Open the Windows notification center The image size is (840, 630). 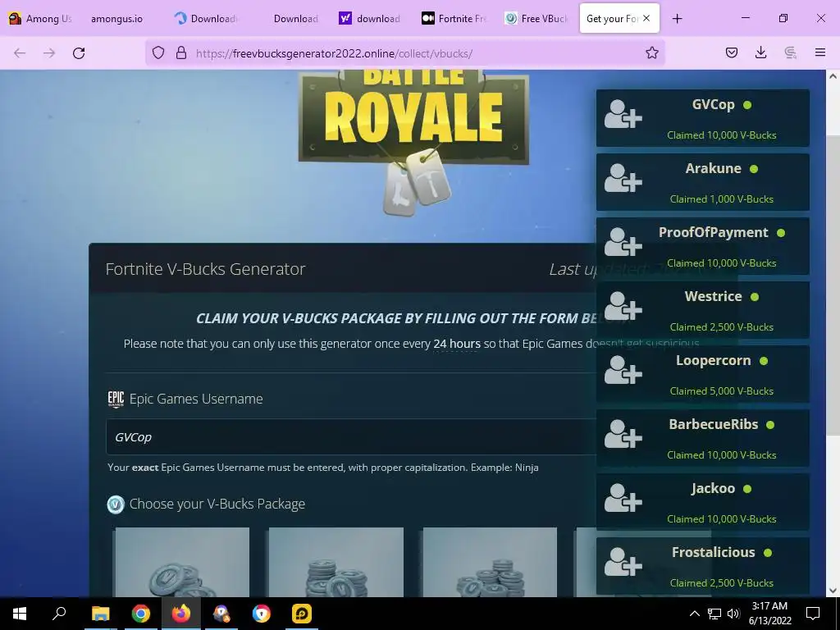click(x=813, y=614)
